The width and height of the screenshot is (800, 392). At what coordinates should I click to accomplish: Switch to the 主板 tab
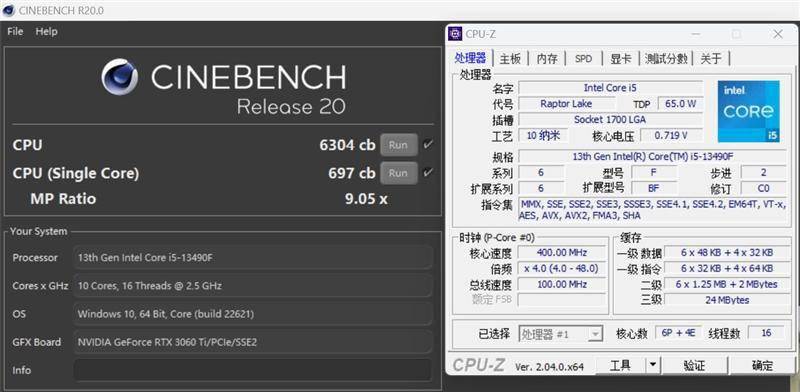[x=510, y=59]
